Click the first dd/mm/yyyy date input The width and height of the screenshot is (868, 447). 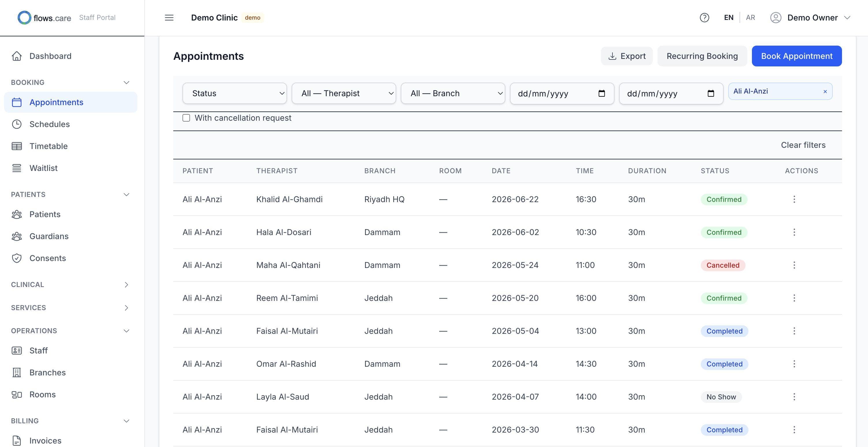562,93
